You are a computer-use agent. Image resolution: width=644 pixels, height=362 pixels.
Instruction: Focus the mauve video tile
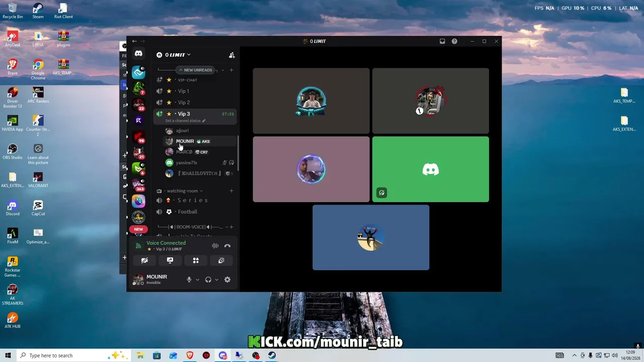point(311,169)
